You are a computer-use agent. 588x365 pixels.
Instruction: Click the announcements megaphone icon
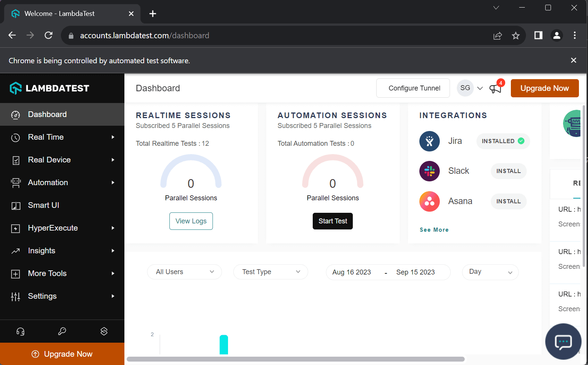495,89
